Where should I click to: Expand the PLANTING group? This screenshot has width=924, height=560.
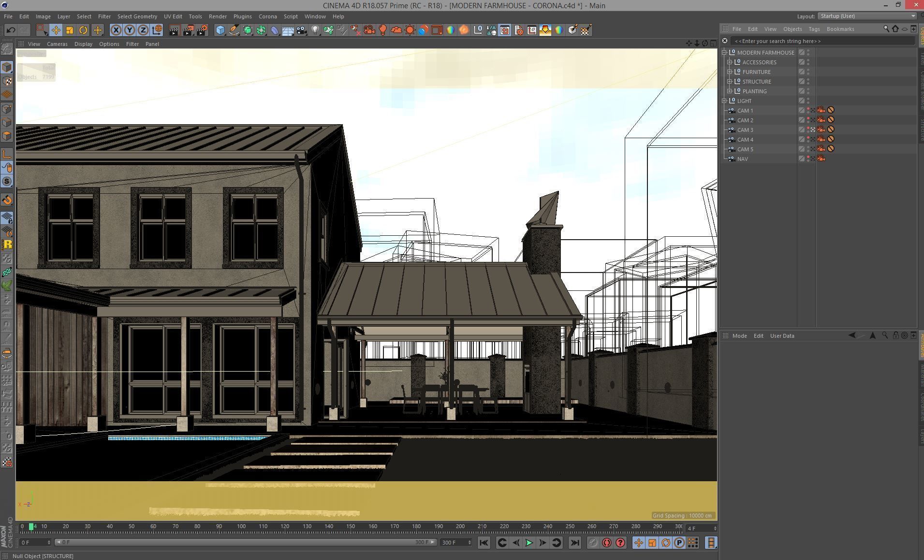pos(730,91)
